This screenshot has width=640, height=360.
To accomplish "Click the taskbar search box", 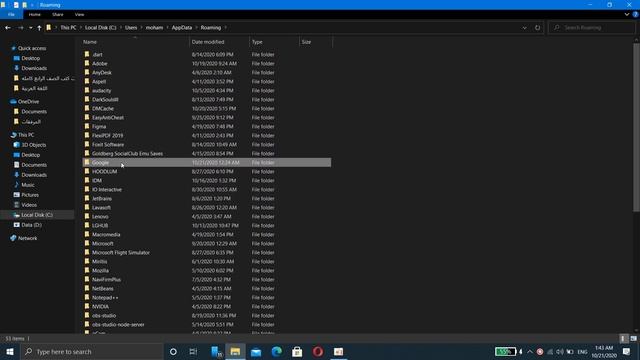I will [91, 351].
